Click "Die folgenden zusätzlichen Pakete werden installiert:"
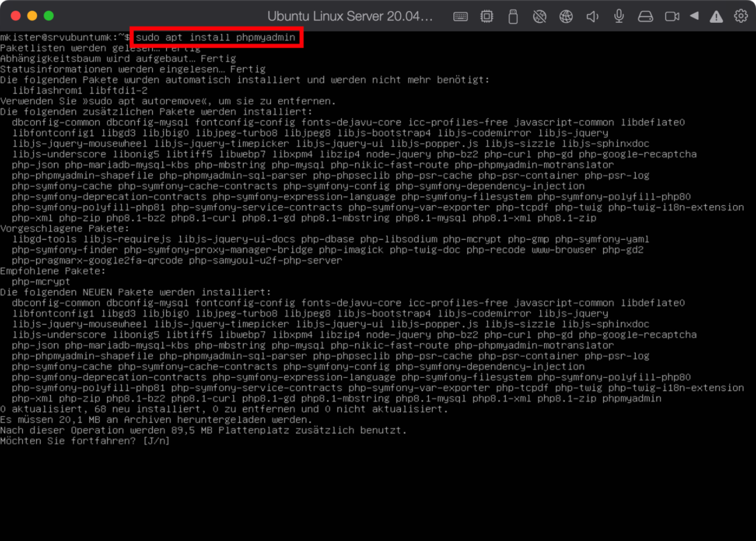The width and height of the screenshot is (756, 541). [x=157, y=111]
